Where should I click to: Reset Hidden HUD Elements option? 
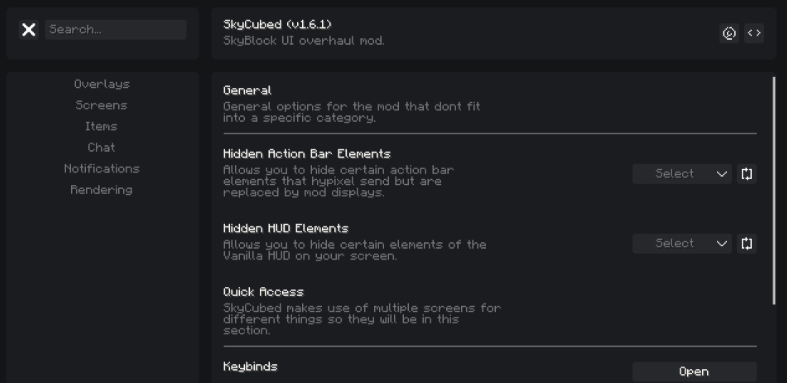(x=746, y=243)
